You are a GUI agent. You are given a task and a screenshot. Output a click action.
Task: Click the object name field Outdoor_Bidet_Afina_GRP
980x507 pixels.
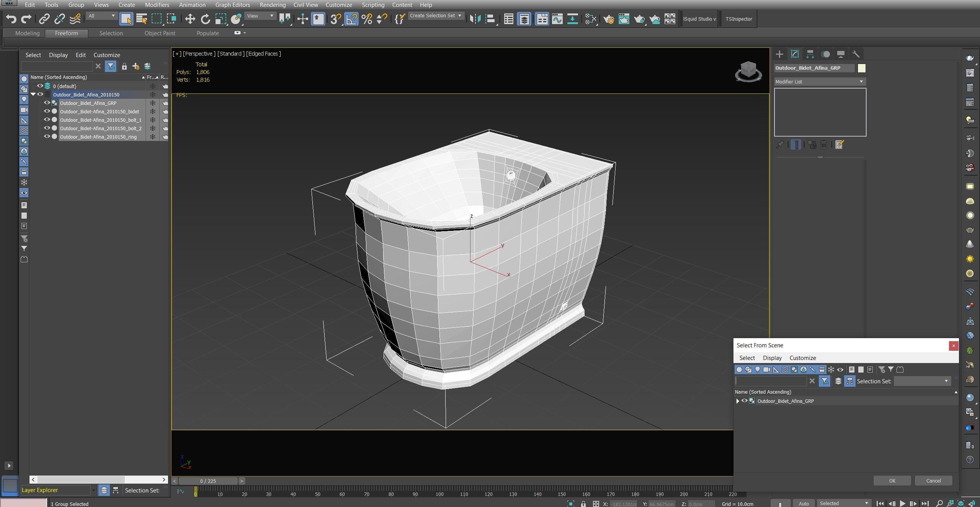pos(814,68)
